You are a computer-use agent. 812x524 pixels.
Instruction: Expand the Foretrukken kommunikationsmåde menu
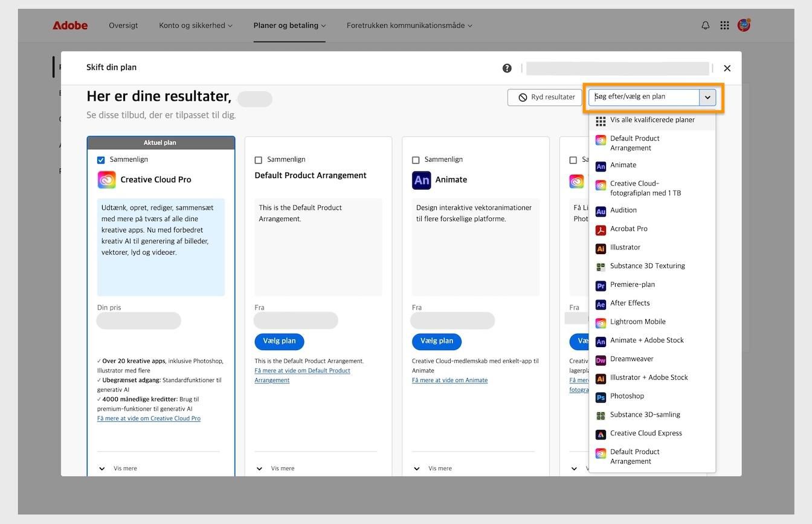[410, 25]
